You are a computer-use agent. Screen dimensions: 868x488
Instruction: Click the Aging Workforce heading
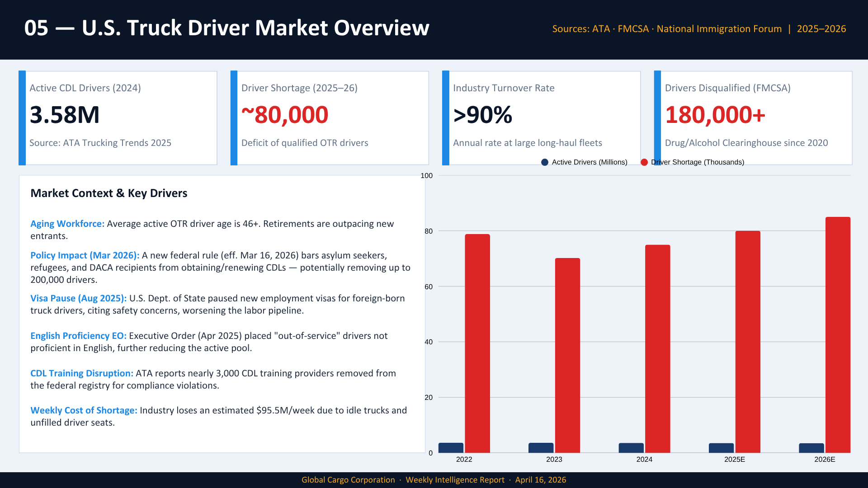(67, 224)
